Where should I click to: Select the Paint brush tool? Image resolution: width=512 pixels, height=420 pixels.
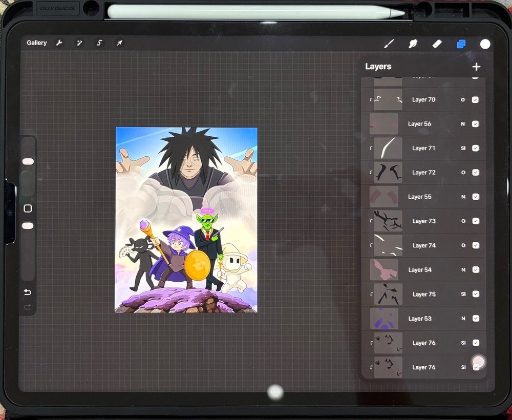coord(389,44)
